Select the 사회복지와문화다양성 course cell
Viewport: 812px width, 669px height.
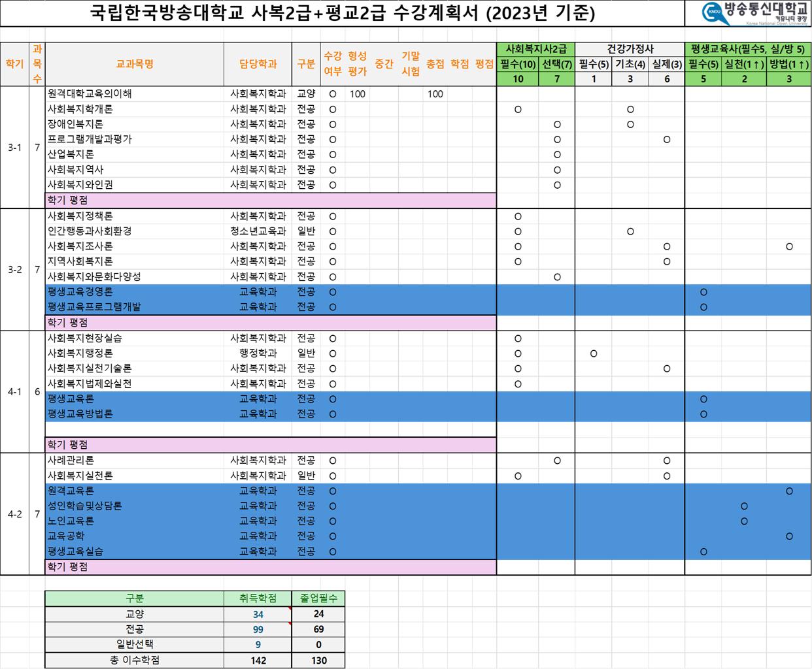(135, 277)
